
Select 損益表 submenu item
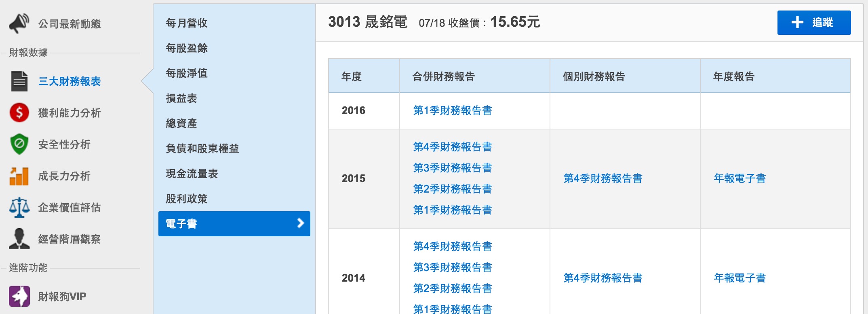point(181,98)
